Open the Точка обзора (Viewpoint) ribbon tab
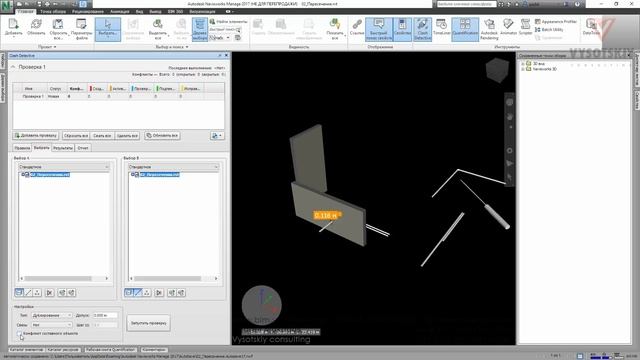The image size is (640, 360). click(x=53, y=11)
